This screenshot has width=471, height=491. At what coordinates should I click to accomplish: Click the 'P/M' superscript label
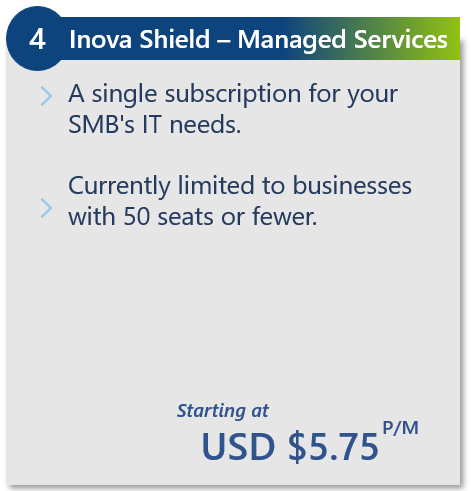point(400,428)
